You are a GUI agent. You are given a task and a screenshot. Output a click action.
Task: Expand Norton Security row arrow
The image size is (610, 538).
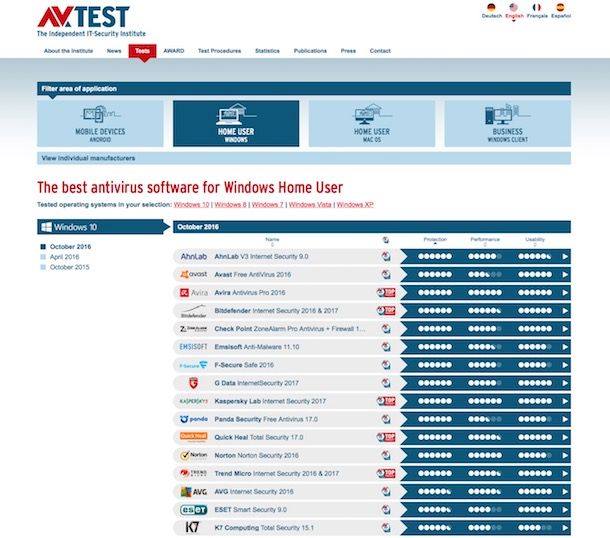click(565, 456)
